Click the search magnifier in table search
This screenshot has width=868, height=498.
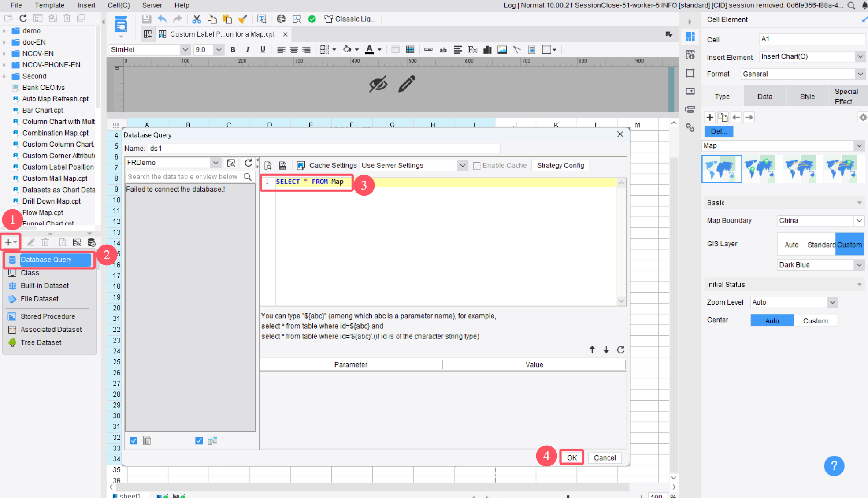click(x=248, y=177)
